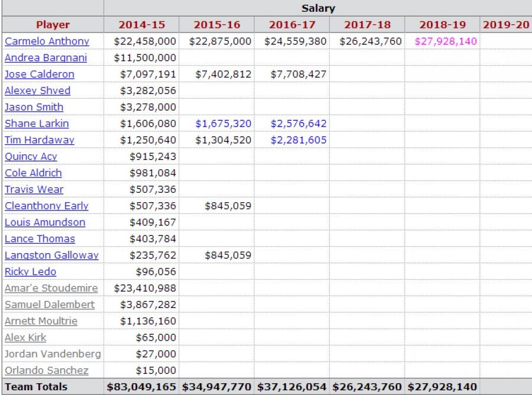
Task: Click the Andrea Bargnani link
Action: click(46, 58)
